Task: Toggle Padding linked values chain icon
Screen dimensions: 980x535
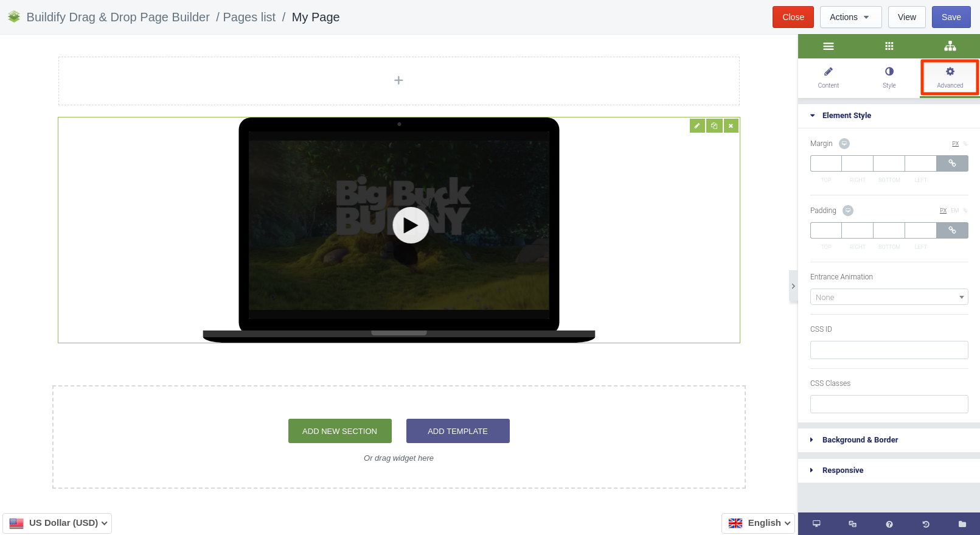Action: coord(952,230)
